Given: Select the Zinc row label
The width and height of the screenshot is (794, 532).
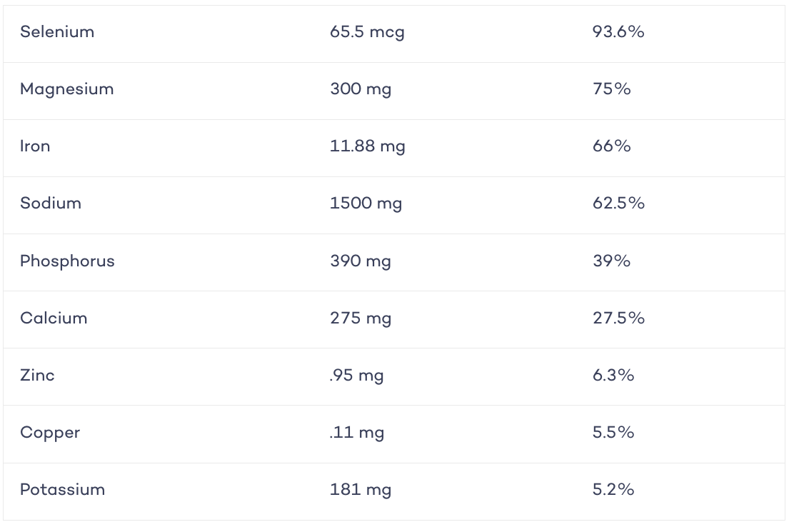Looking at the screenshot, I should pos(37,376).
